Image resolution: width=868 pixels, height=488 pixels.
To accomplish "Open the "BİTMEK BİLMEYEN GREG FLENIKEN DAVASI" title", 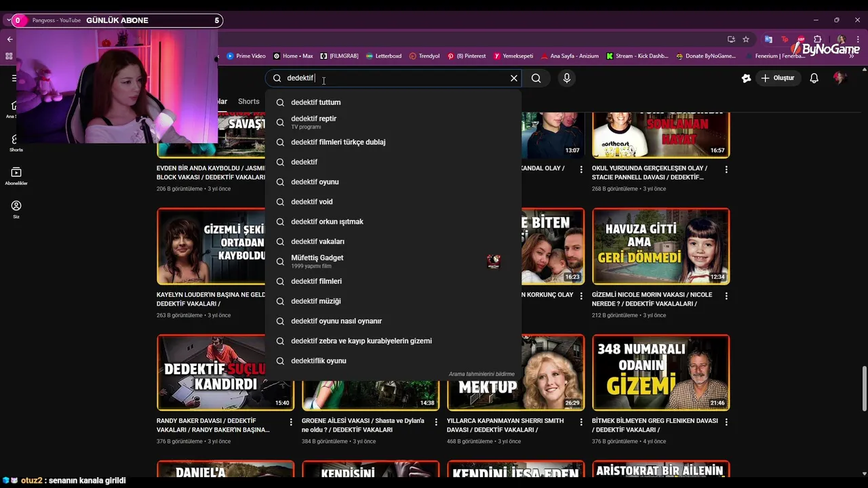I will pos(655,425).
